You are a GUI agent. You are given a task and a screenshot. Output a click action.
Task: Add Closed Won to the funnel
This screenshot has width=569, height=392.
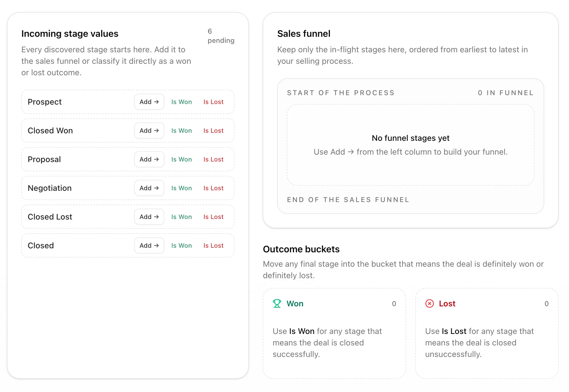pos(149,130)
